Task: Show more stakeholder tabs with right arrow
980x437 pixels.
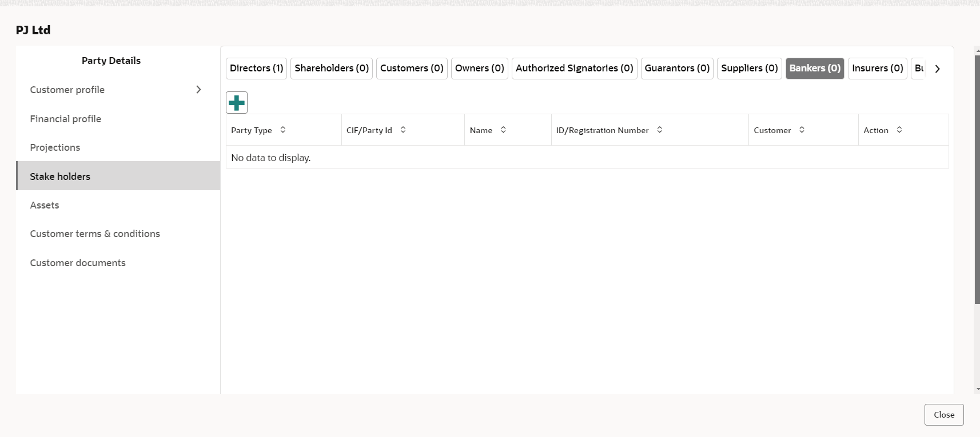Action: tap(937, 69)
